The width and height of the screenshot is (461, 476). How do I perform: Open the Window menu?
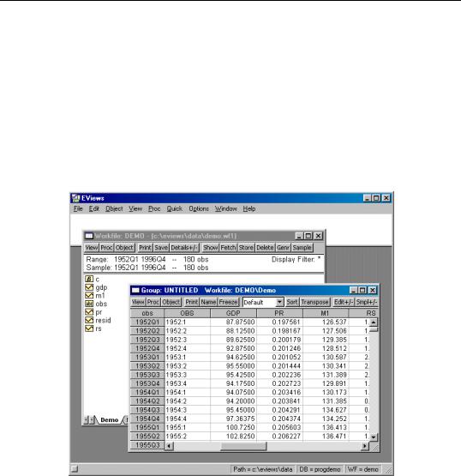click(x=225, y=209)
